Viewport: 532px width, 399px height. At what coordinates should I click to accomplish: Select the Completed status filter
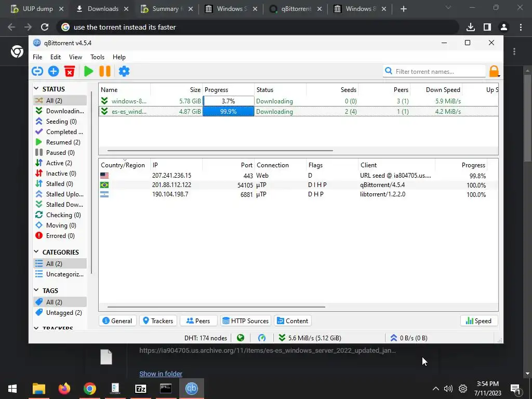tap(60, 131)
